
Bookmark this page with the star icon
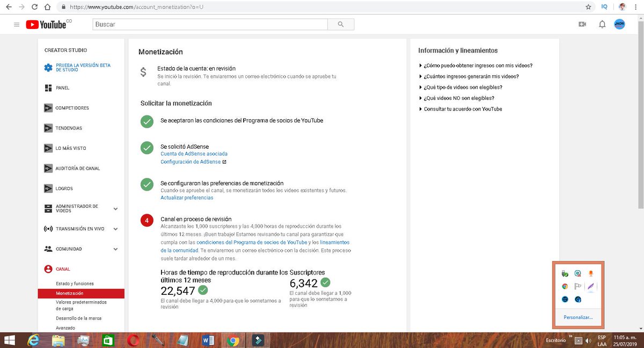point(588,7)
